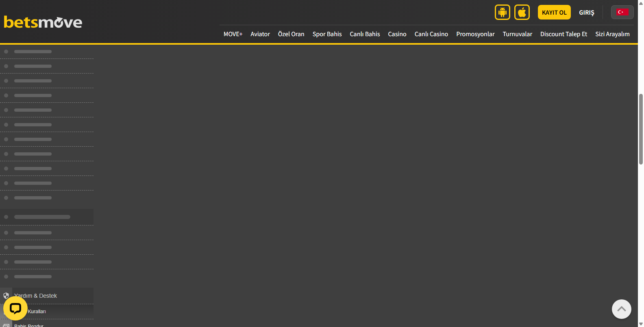Open the MOVE+ menu item
Screen dimensions: 644x327
click(x=233, y=34)
